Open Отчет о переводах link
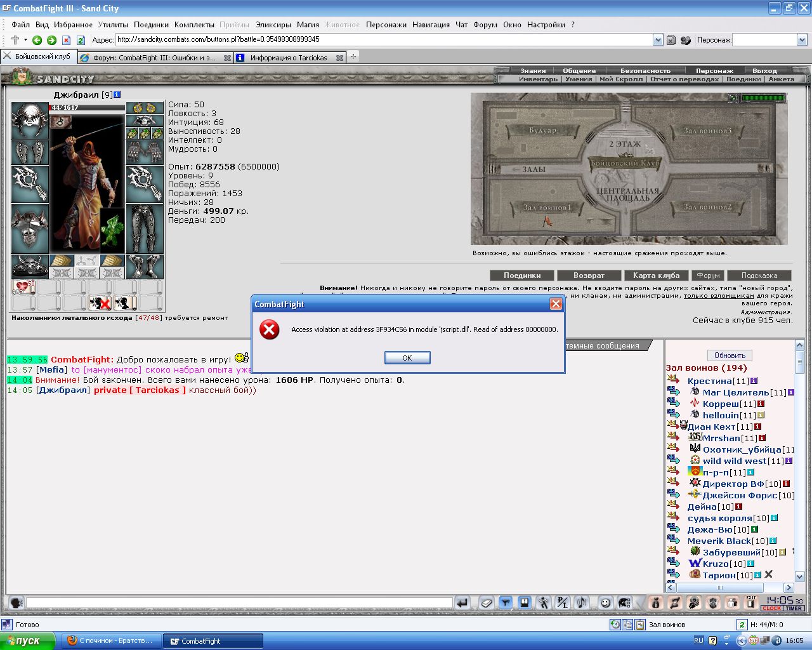 click(x=684, y=79)
